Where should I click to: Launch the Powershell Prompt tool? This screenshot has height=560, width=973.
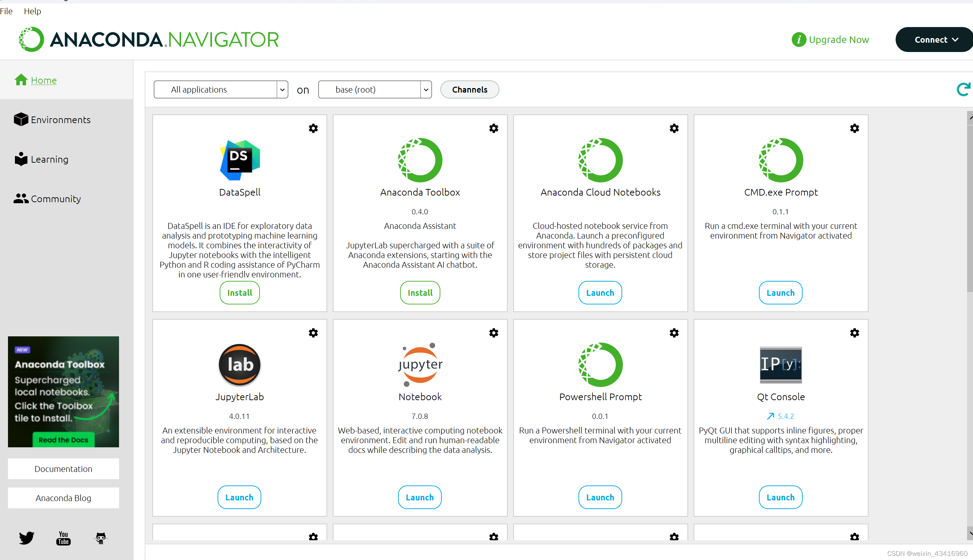[x=600, y=497]
